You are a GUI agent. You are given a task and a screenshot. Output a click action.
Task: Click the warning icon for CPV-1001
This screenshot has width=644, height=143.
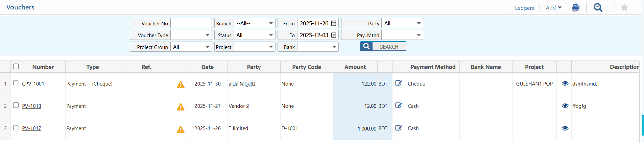pos(181,84)
